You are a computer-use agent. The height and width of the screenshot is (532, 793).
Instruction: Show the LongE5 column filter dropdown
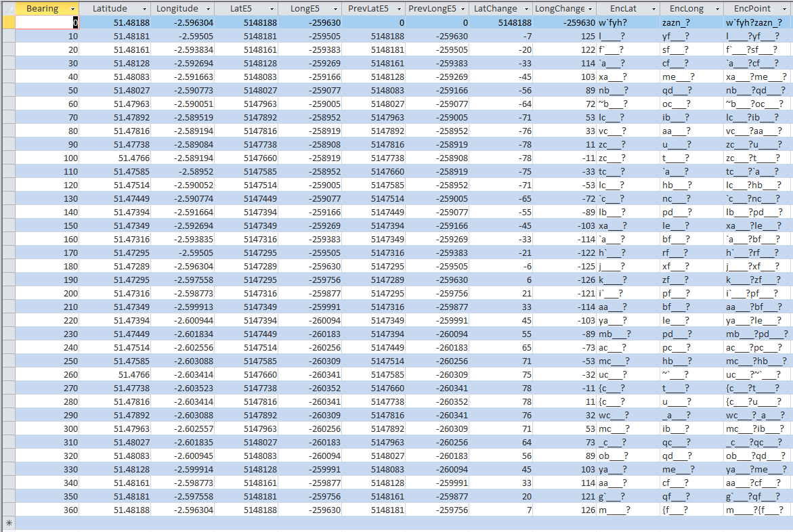click(335, 9)
